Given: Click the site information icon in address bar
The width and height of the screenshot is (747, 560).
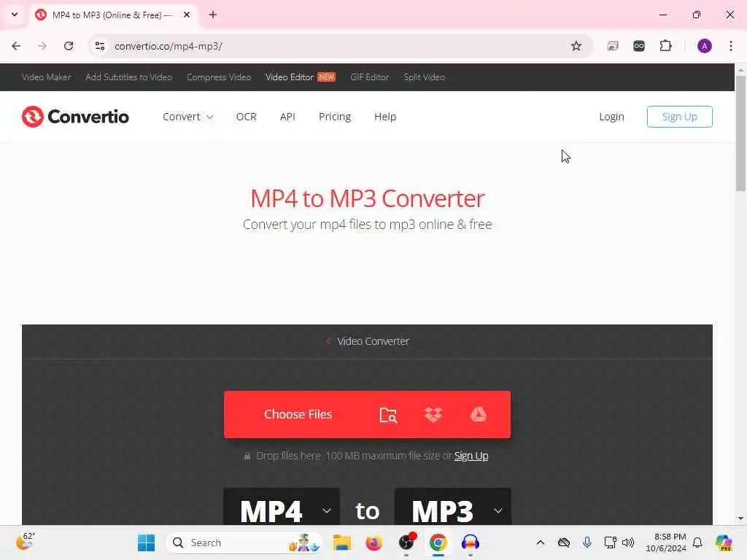Looking at the screenshot, I should click(100, 46).
